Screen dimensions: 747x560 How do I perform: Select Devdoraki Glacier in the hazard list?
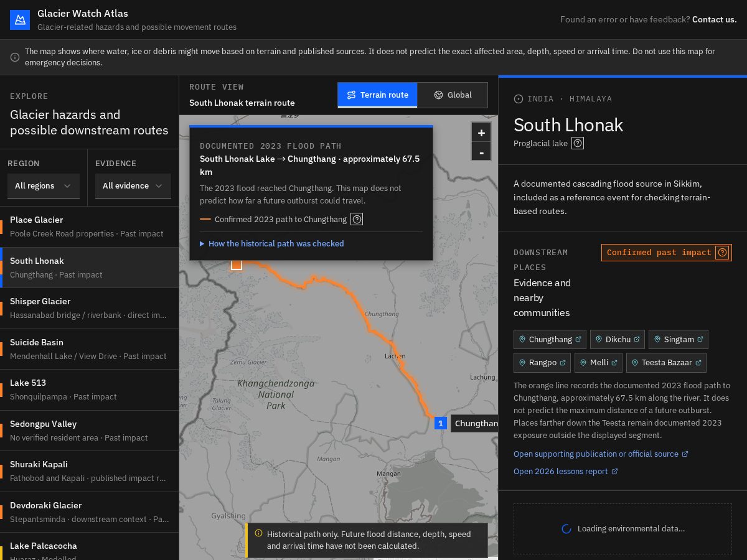(89, 512)
